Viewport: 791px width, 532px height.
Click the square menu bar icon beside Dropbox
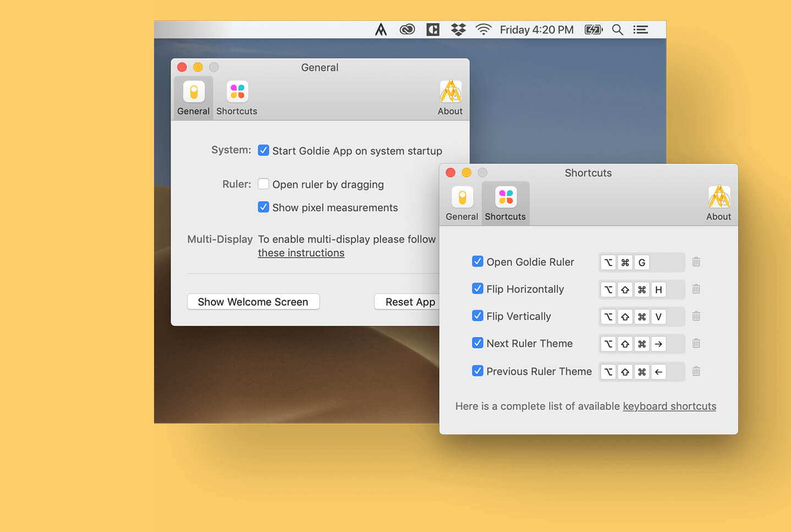(x=433, y=30)
